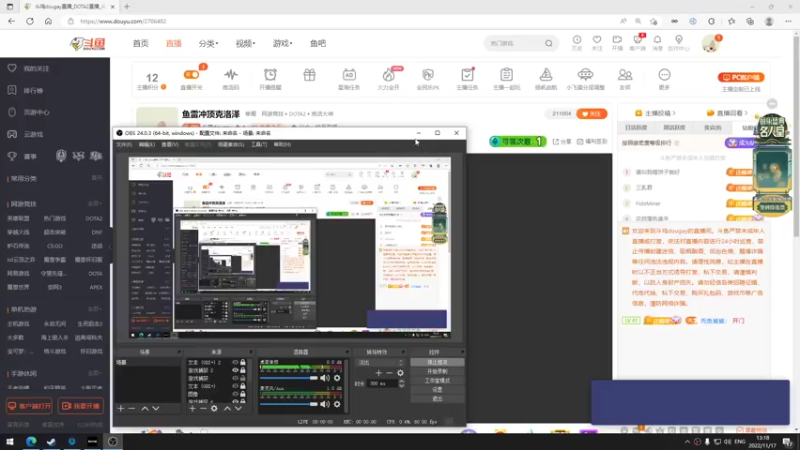Screen dimensions: 800x450
Task: Adjust the 桌面音频 volume slider
Action: click(289, 378)
